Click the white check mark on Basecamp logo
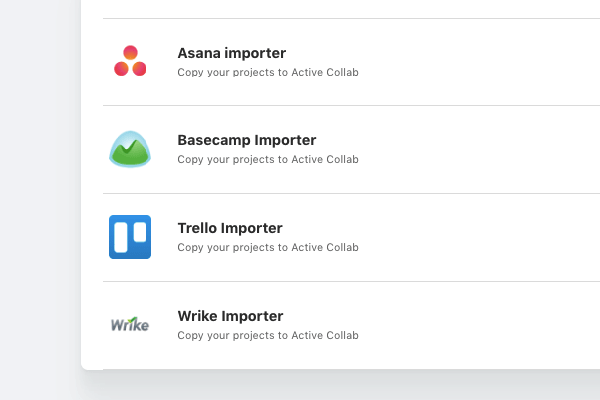 129,147
